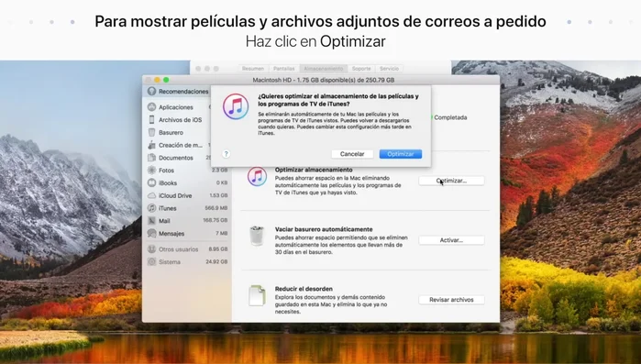
Task: Click the 168.75 GB Mail size value
Action: pyautogui.click(x=215, y=220)
